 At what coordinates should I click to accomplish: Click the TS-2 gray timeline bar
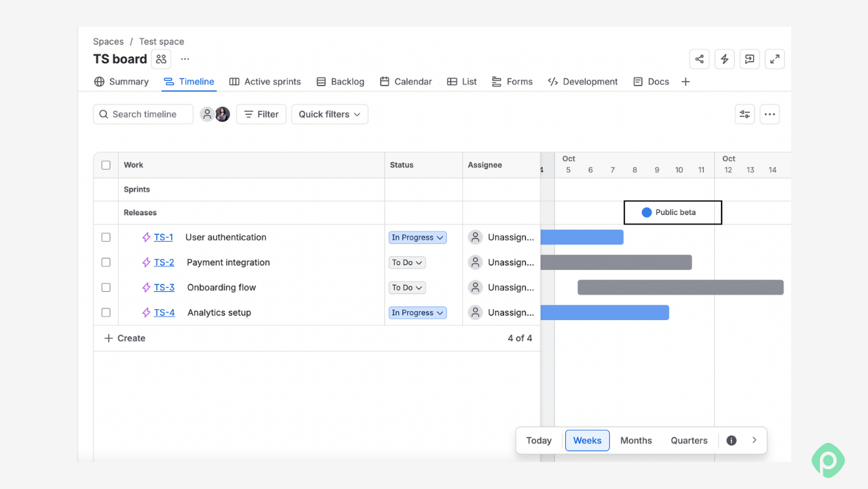click(x=616, y=262)
